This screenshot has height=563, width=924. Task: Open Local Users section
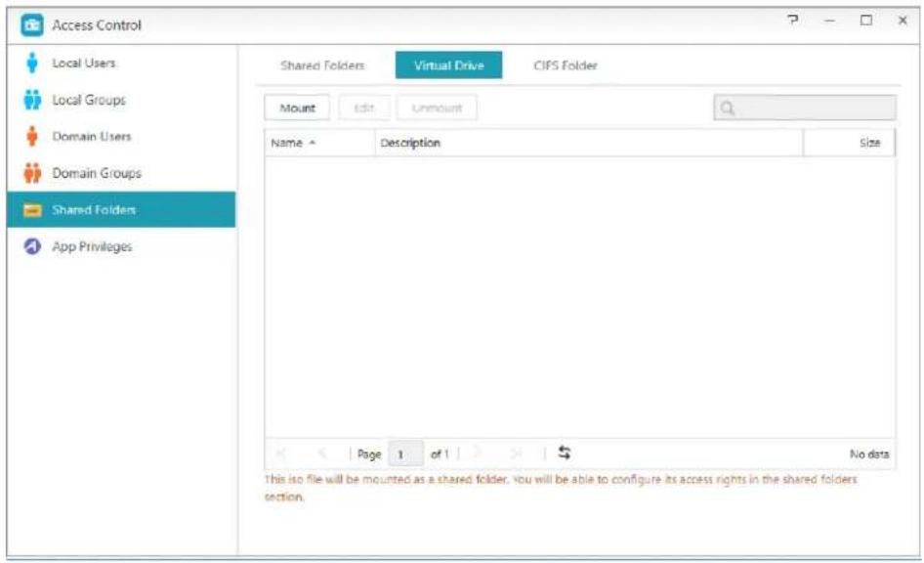pos(121,63)
